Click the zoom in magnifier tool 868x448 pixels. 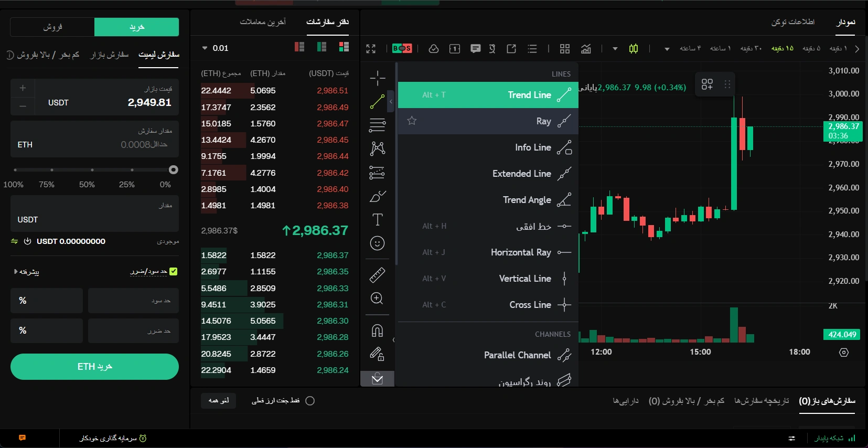coord(377,298)
